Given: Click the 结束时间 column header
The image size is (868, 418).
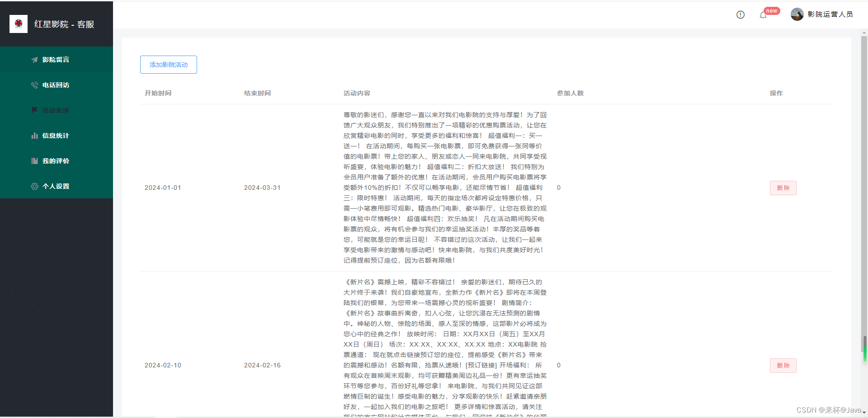Looking at the screenshot, I should pyautogui.click(x=257, y=93).
